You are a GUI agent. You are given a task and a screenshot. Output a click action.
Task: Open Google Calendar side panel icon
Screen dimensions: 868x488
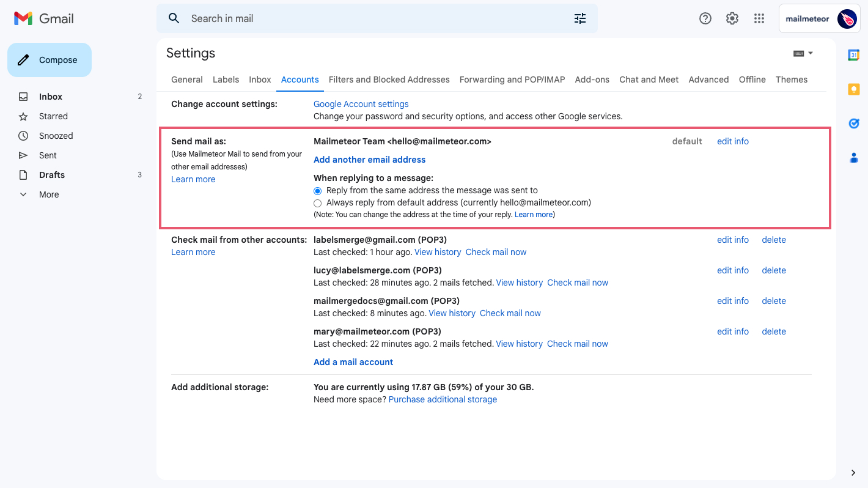point(854,55)
